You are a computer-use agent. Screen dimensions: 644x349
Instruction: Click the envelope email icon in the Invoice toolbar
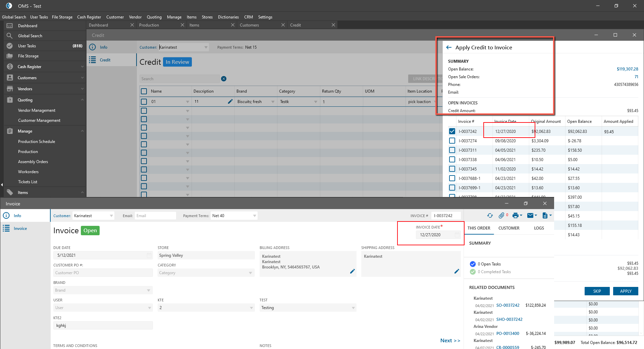pos(530,216)
